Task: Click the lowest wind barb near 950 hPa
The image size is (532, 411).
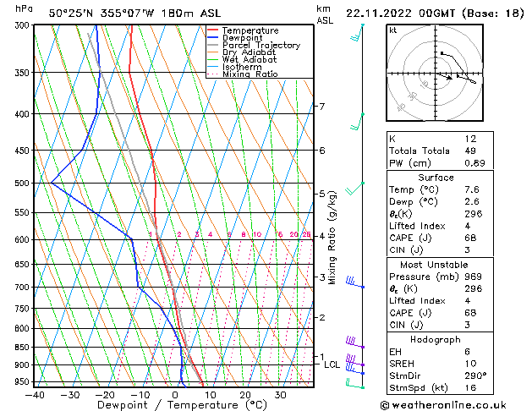Action: tap(354, 384)
